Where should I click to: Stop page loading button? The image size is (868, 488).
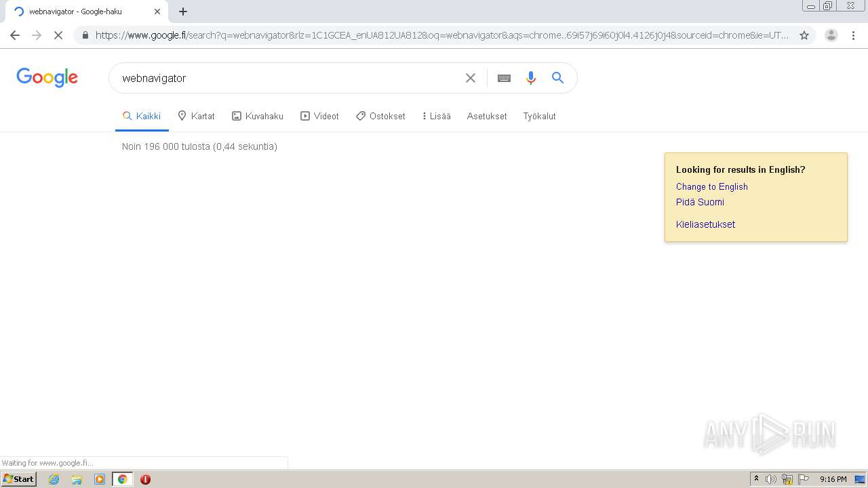[x=58, y=35]
